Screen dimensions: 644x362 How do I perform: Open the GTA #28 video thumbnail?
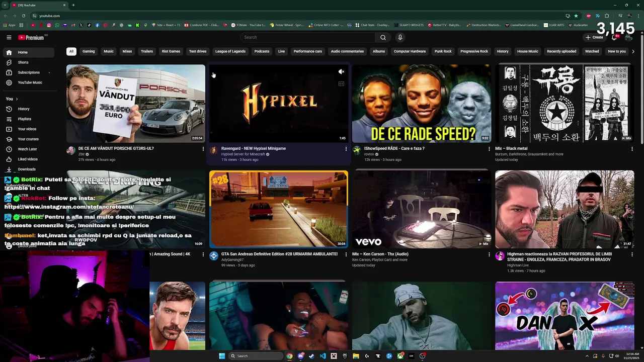[x=279, y=209]
